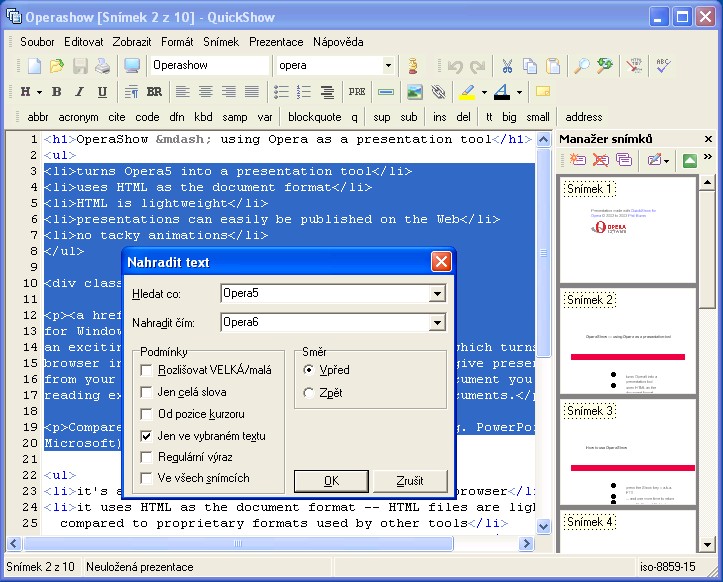Click the justify alignment icon
Viewport: 723px width, 582px height.
[251, 92]
